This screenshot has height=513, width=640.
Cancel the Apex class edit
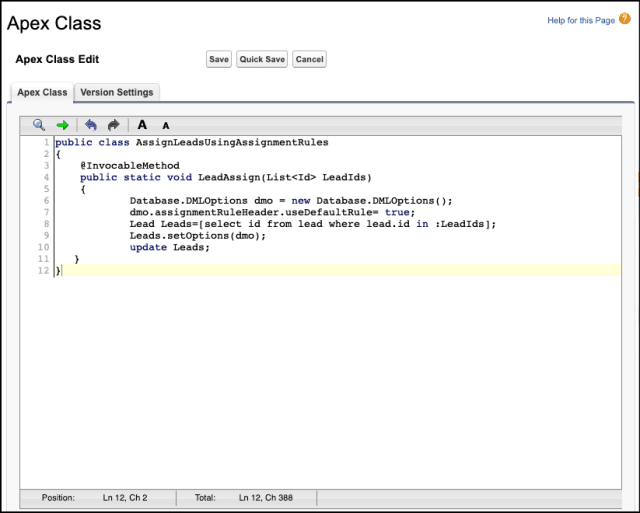tap(309, 59)
